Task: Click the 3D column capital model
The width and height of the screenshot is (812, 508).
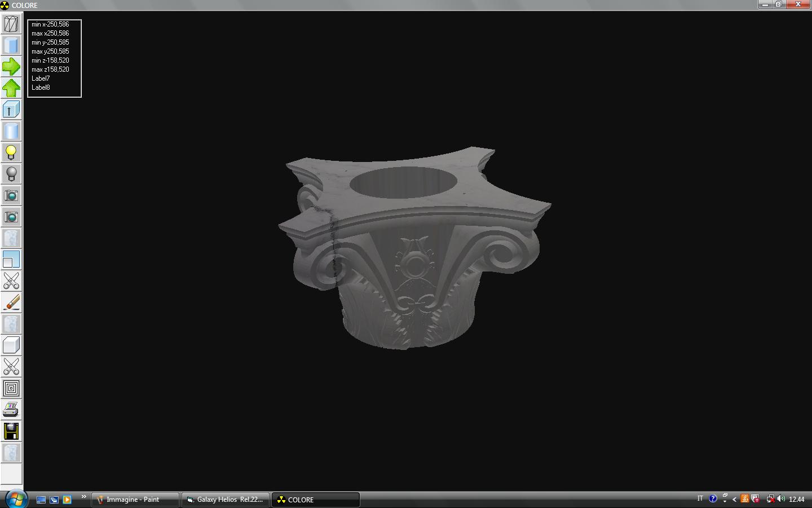Action: [414, 248]
